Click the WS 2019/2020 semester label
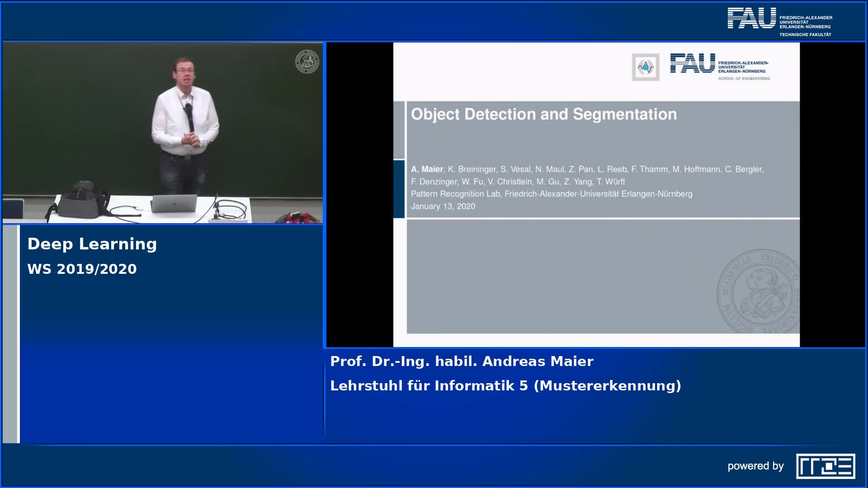868x488 pixels. click(82, 269)
